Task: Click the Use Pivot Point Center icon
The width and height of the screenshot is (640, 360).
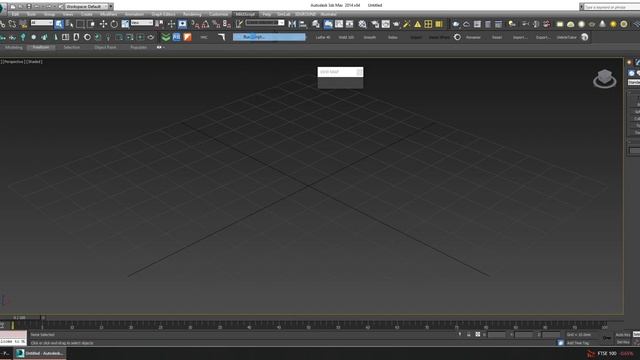Action: coord(159,24)
